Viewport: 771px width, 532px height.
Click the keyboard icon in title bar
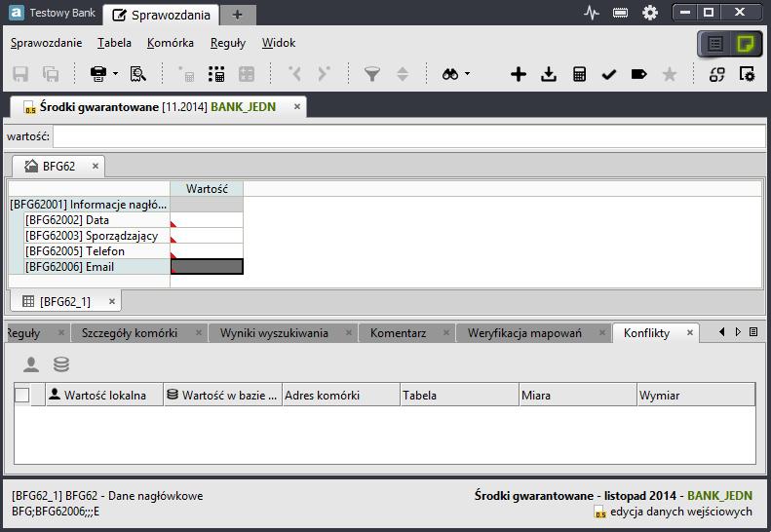coord(620,13)
